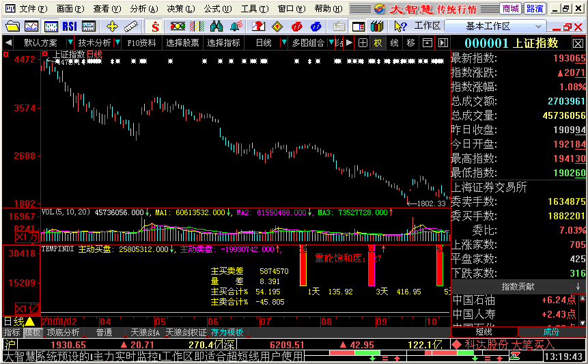This screenshot has height=364, width=588.
Task: Toggle the X1万 volume scale box
Action: 27,237
